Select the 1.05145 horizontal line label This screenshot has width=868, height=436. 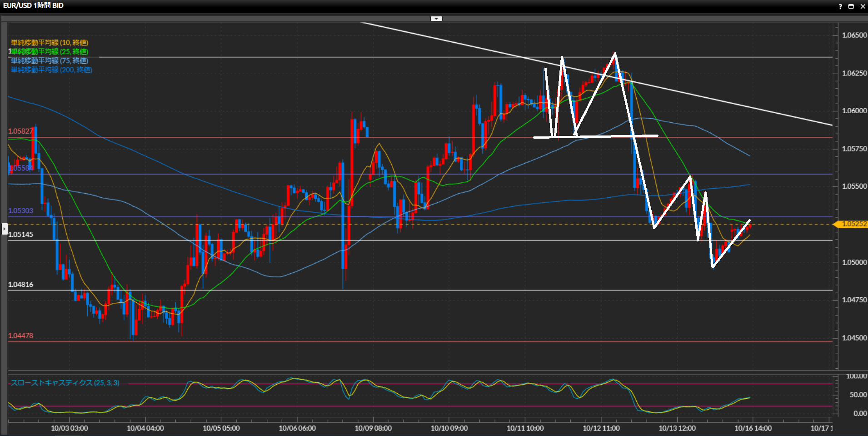[20, 235]
